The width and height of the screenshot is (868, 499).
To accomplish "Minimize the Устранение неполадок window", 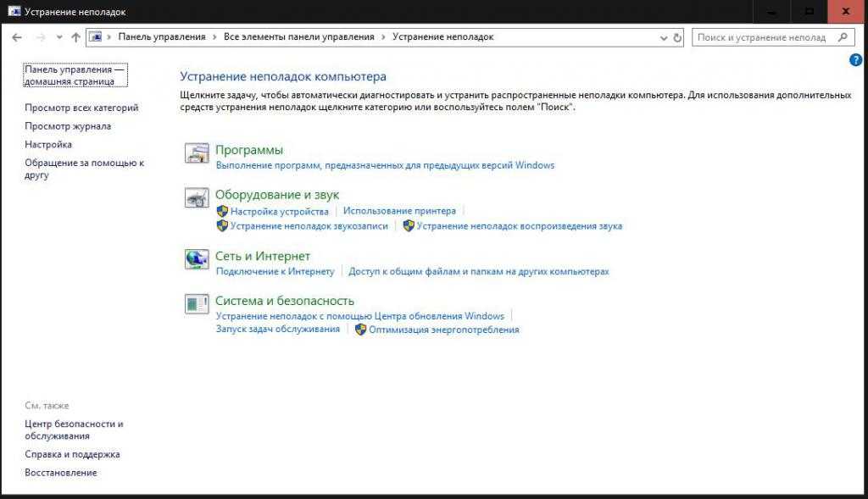I will [771, 12].
